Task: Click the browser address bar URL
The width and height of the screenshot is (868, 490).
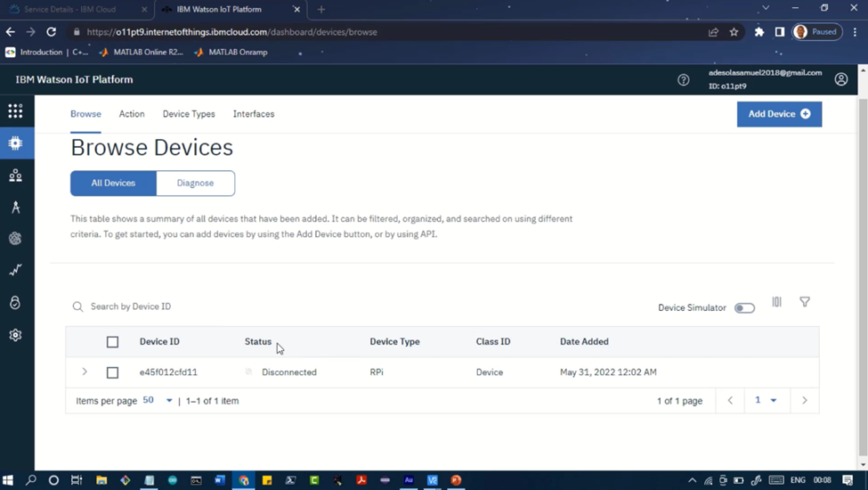Action: (232, 32)
